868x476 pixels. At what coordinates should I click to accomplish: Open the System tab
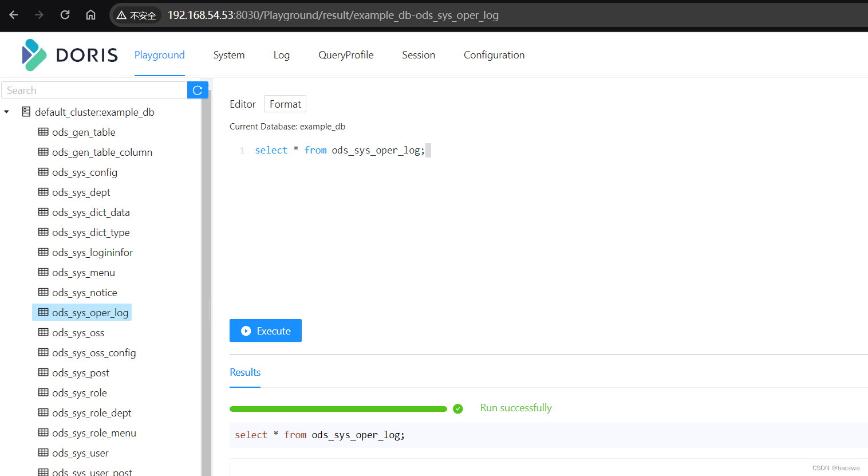pos(229,55)
